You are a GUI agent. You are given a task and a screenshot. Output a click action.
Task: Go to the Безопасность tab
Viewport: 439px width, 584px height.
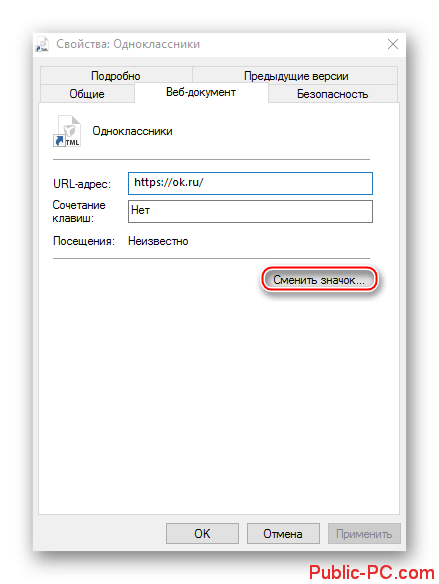tap(332, 94)
